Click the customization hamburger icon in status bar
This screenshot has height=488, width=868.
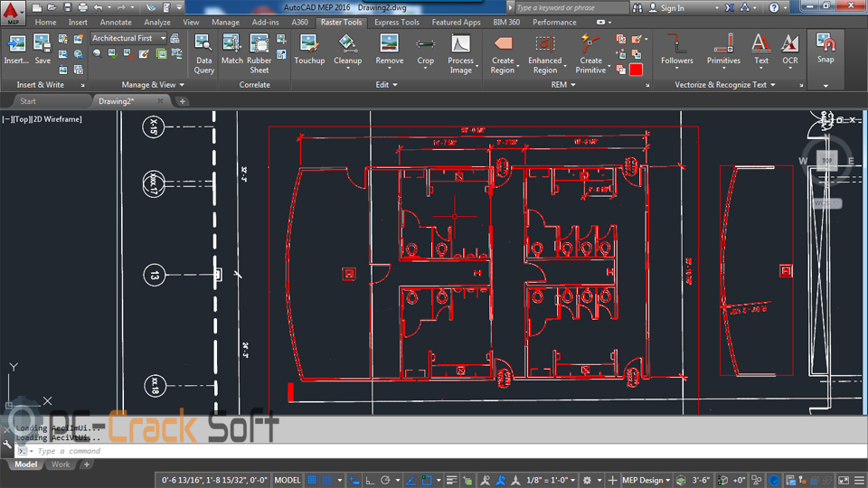pyautogui.click(x=859, y=480)
